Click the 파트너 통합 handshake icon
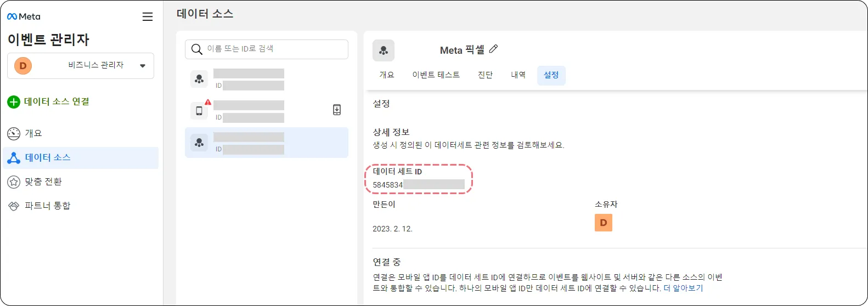868x306 pixels. pyautogui.click(x=14, y=206)
